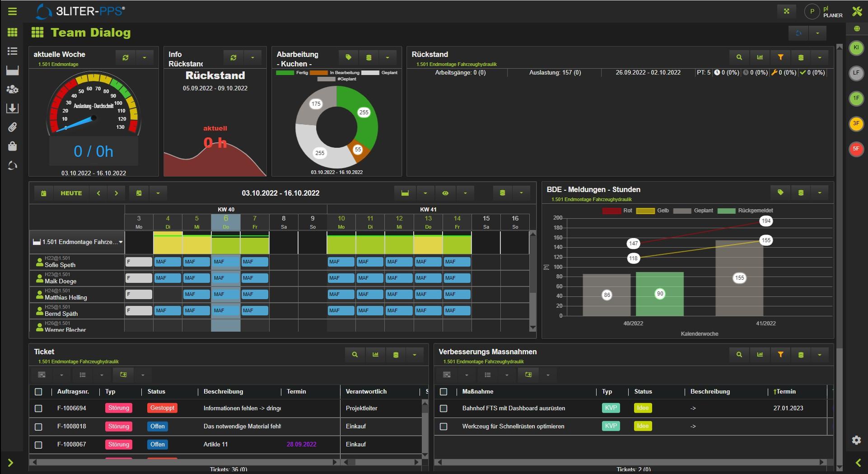Open Team Dialog header dropdown arrow

tap(817, 33)
